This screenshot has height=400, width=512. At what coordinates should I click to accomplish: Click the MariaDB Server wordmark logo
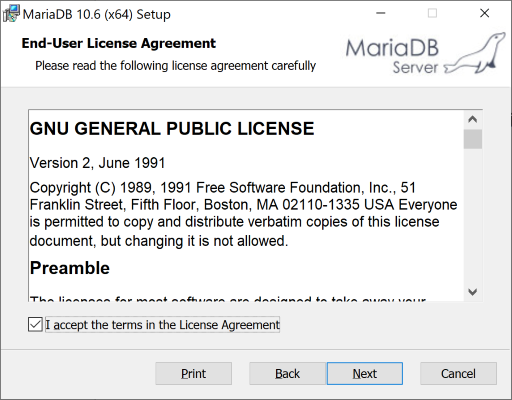pos(392,56)
